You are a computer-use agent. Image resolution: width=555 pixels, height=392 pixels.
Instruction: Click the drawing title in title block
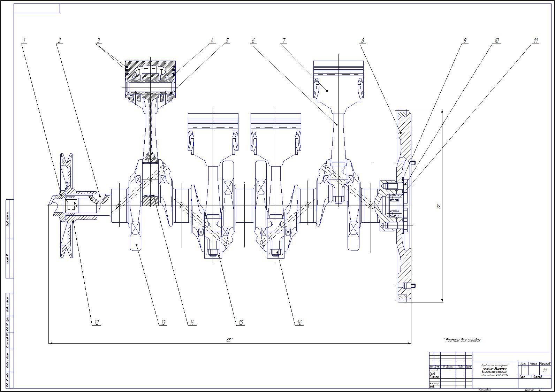pyautogui.click(x=495, y=370)
